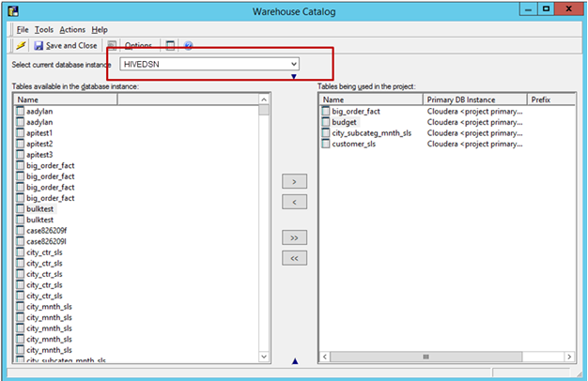Click big_order_fact table icon in project tables list
The image size is (588, 381).
326,112
